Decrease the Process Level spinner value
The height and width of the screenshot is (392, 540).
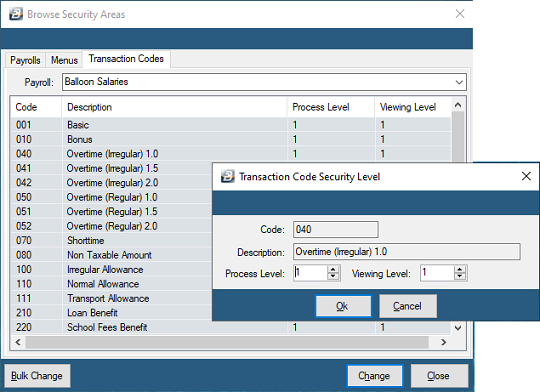point(333,277)
